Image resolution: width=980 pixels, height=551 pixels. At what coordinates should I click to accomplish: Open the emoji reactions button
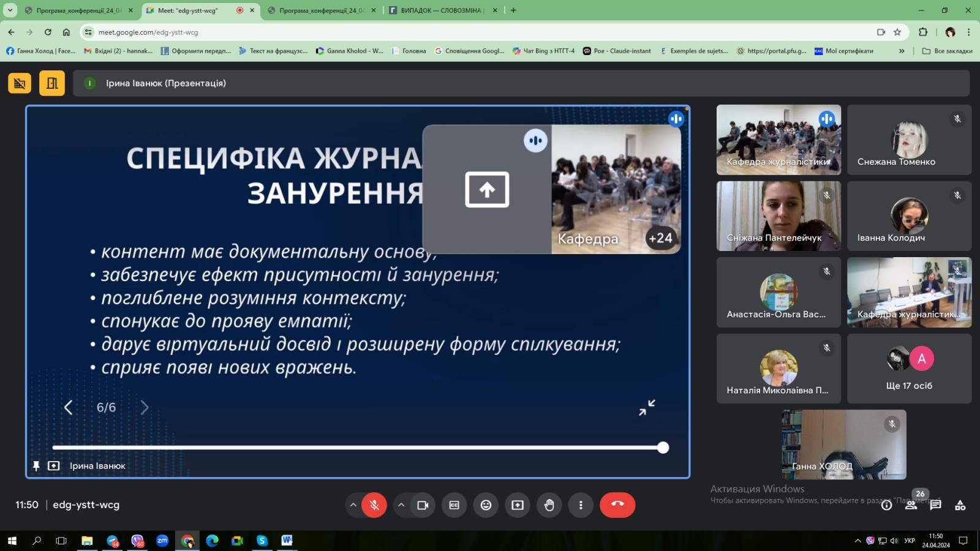pyautogui.click(x=486, y=505)
